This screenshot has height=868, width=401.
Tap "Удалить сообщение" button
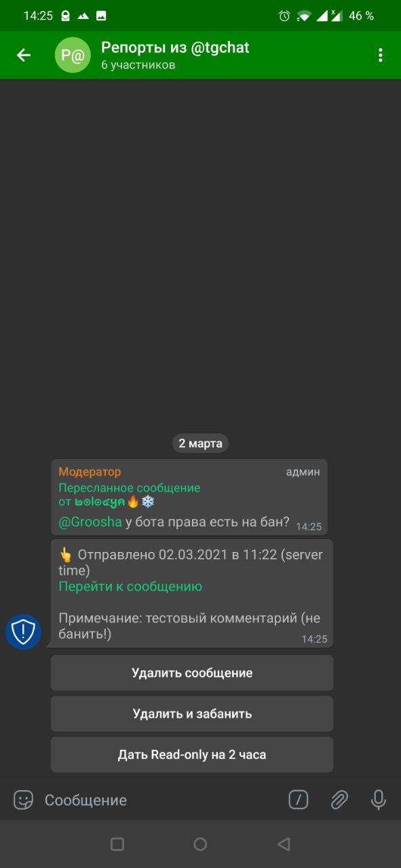(x=192, y=673)
